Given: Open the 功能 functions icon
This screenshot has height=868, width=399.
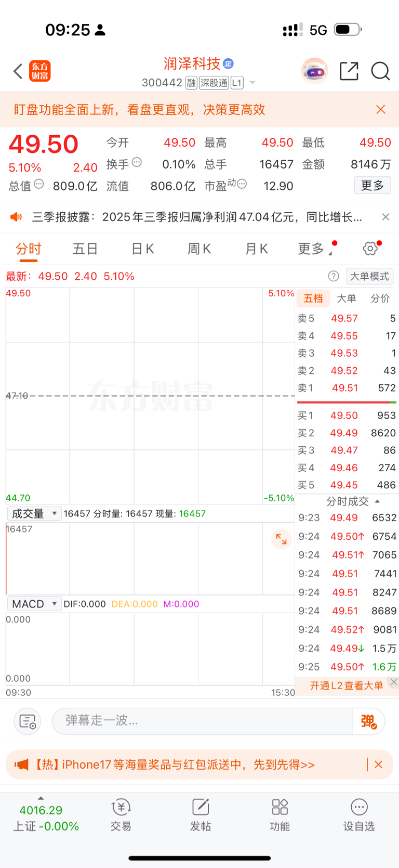Looking at the screenshot, I should click(280, 815).
